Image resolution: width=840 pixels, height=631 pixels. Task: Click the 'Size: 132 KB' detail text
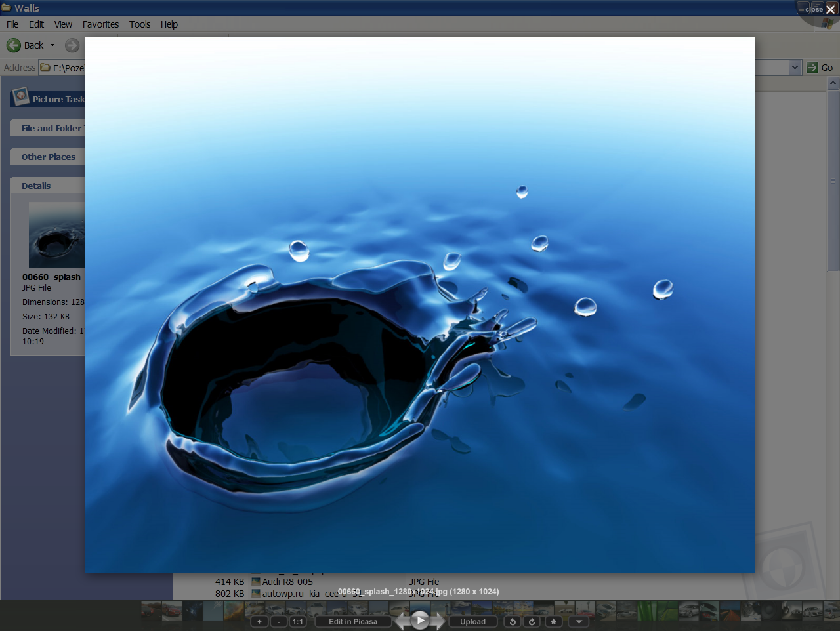(x=46, y=317)
